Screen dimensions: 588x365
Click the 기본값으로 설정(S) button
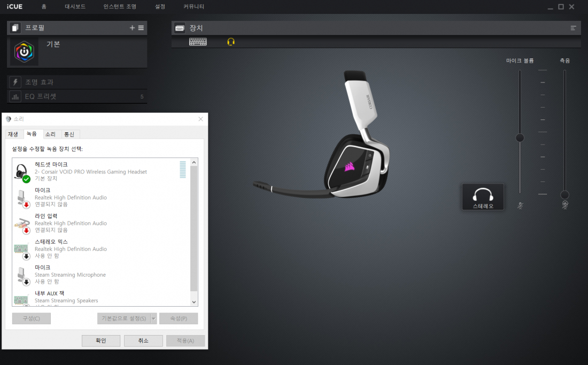124,318
